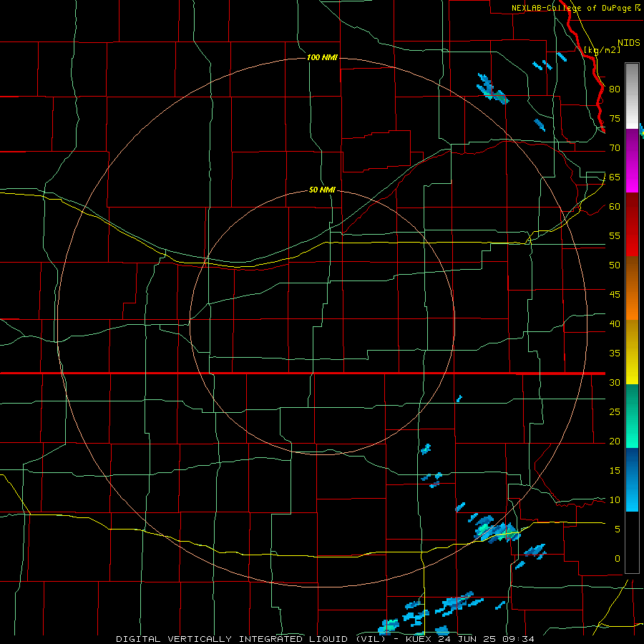Select the [kg/m2] units label
The height and width of the screenshot is (644, 644).
602,50
